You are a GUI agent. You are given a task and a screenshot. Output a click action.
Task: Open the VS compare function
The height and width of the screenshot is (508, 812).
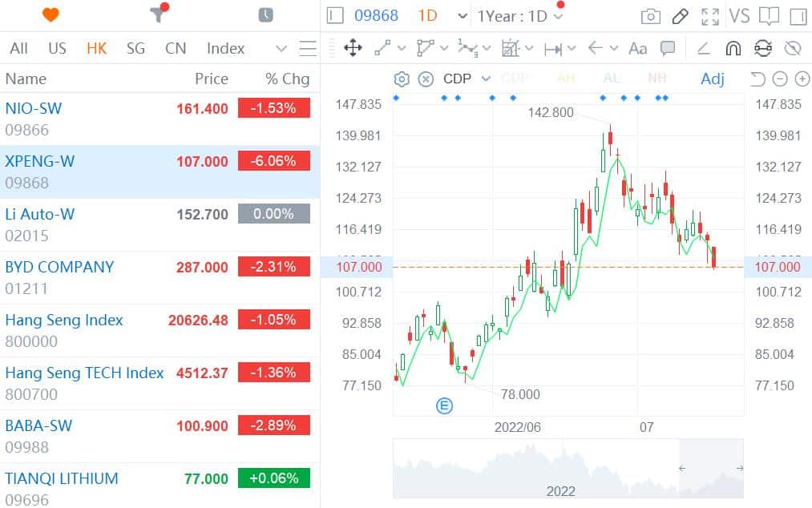(x=739, y=16)
